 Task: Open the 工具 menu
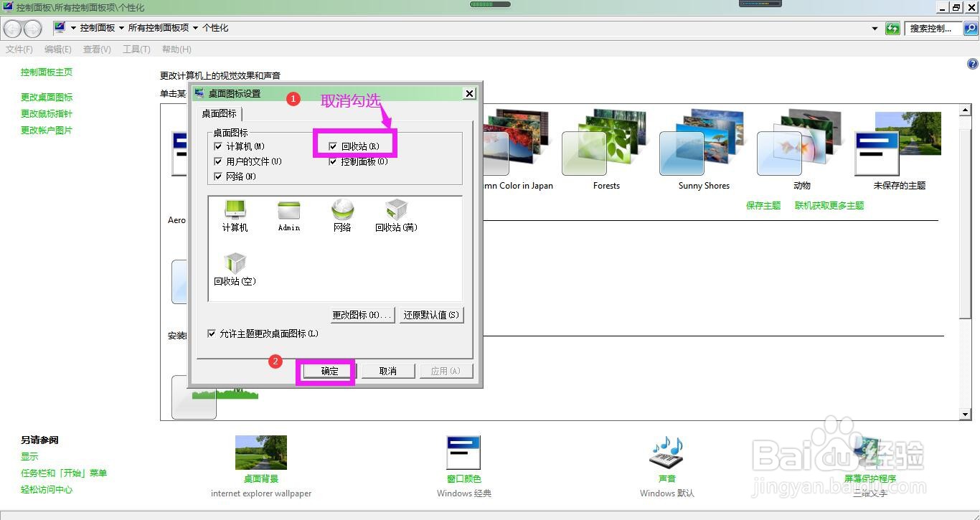(x=136, y=49)
